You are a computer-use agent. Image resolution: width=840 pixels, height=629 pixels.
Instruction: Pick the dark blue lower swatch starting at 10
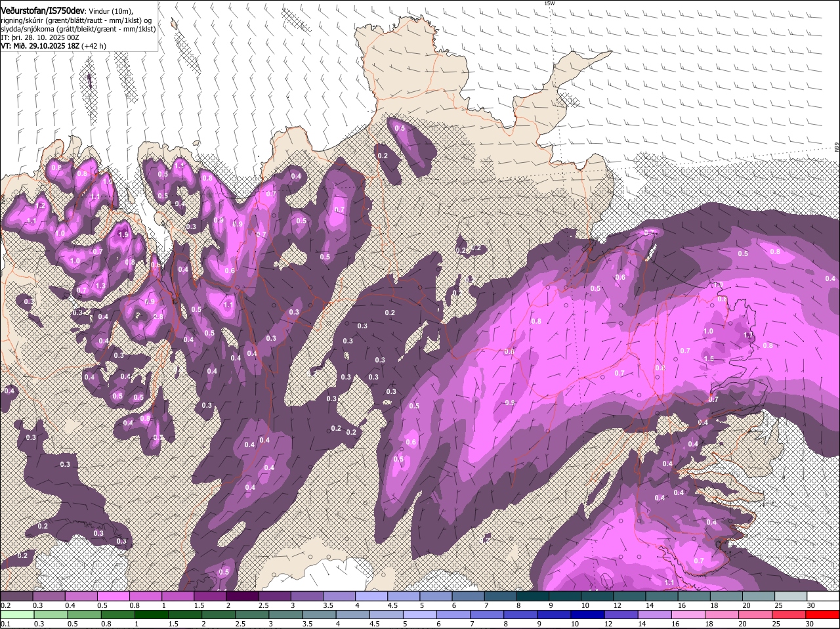587,615
